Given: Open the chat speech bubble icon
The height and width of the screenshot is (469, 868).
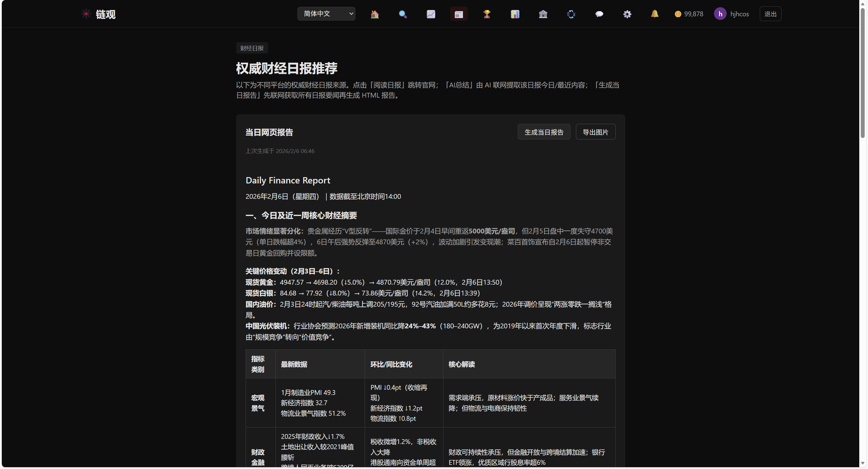Looking at the screenshot, I should pyautogui.click(x=599, y=14).
